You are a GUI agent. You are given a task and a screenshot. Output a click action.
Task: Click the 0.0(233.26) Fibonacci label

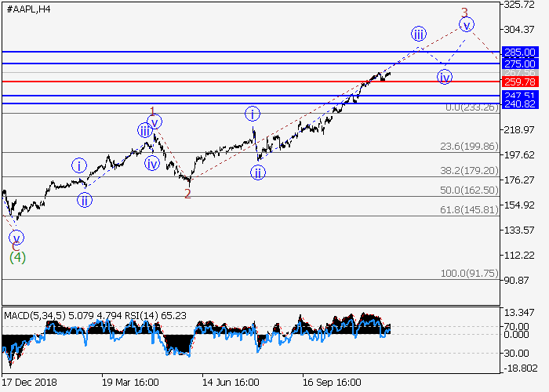[x=472, y=107]
